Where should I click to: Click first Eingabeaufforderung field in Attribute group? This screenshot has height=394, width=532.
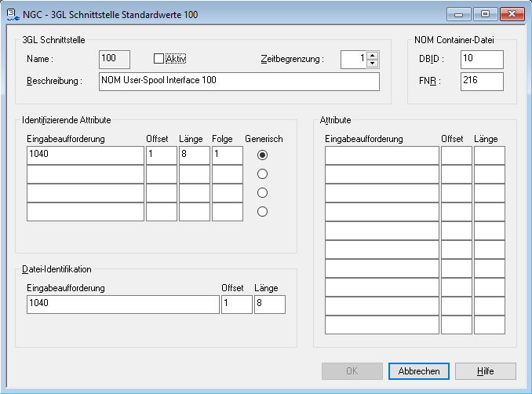pyautogui.click(x=381, y=155)
